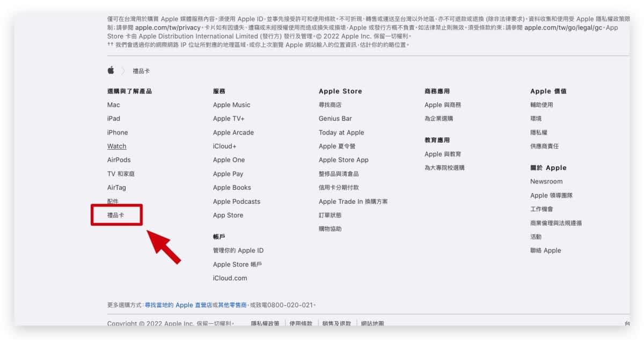Go to Apple TV+ link
Image resolution: width=644 pixels, height=340 pixels.
pos(229,119)
